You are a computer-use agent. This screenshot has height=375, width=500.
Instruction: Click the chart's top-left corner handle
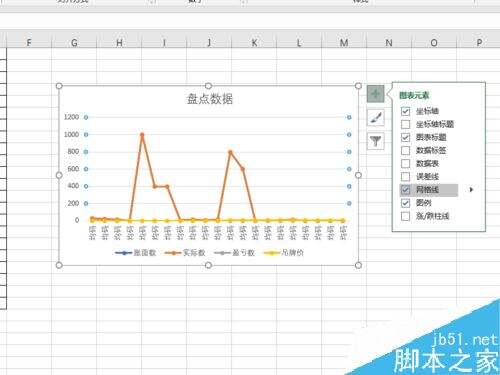click(x=59, y=86)
